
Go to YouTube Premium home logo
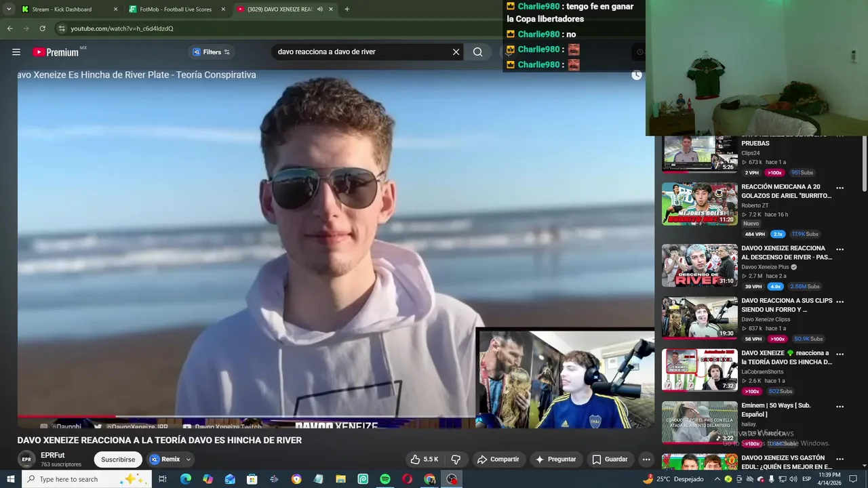click(56, 52)
